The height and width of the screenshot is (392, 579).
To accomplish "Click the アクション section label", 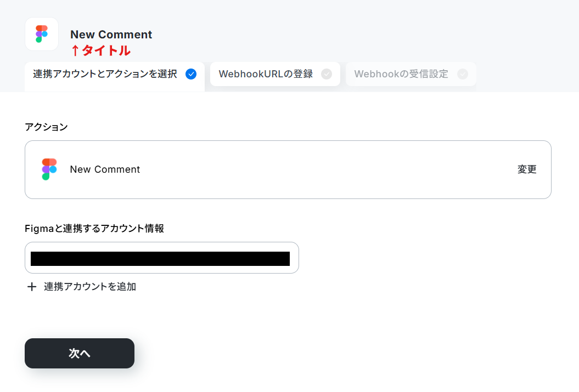I will coord(46,127).
